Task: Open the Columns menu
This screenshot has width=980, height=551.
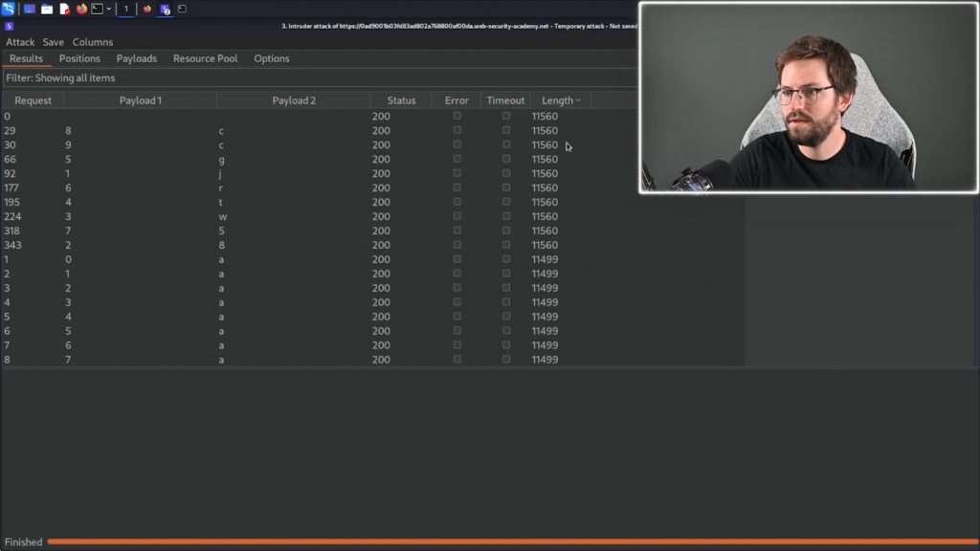Action: click(93, 42)
